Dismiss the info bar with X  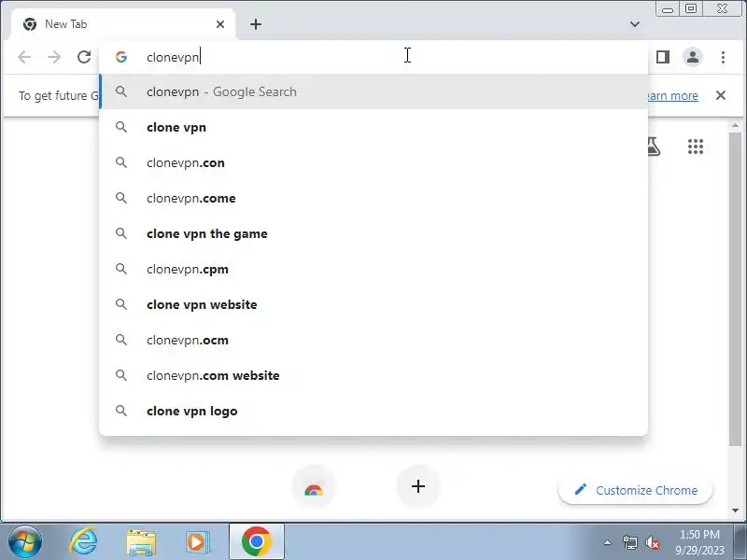coord(721,95)
